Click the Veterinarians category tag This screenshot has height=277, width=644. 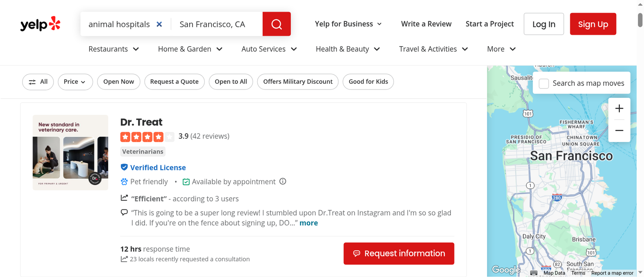(x=143, y=152)
